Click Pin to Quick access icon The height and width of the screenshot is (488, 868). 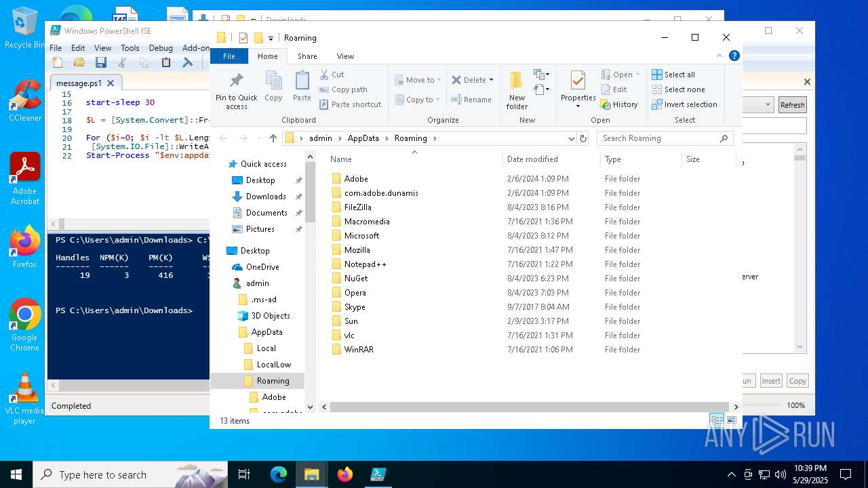pyautogui.click(x=236, y=90)
